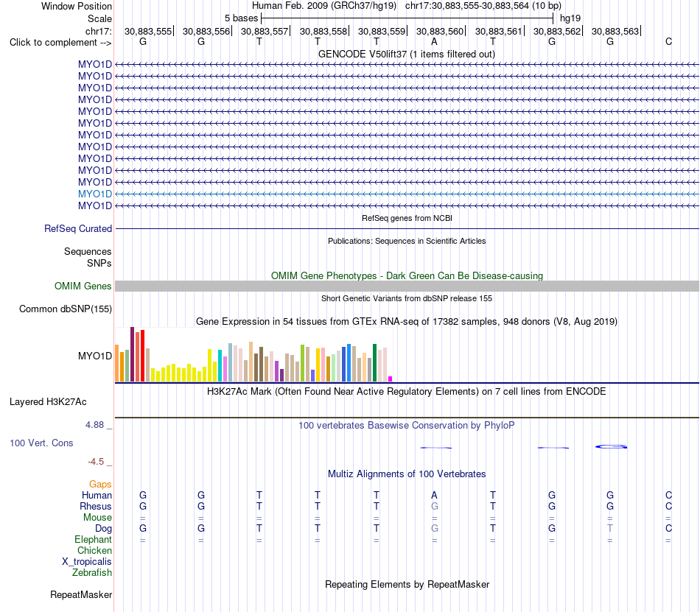Click the A base in the top sequence row
This screenshot has width=700, height=612.
[434, 41]
